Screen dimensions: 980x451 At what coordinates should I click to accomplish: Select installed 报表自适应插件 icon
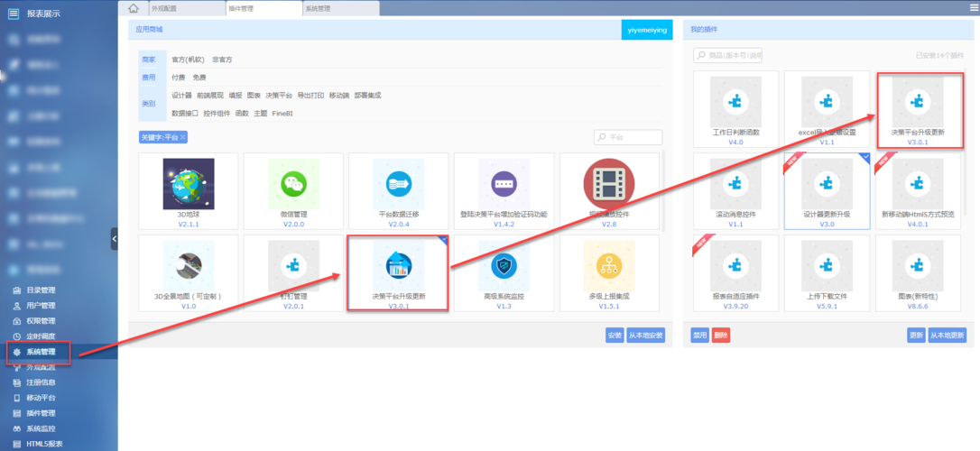735,266
